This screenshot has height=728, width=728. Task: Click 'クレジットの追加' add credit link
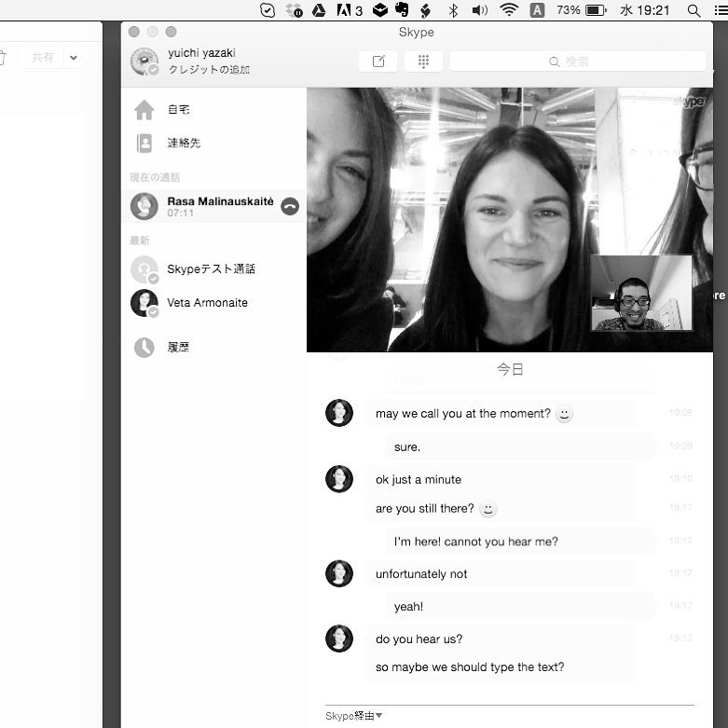point(209,70)
